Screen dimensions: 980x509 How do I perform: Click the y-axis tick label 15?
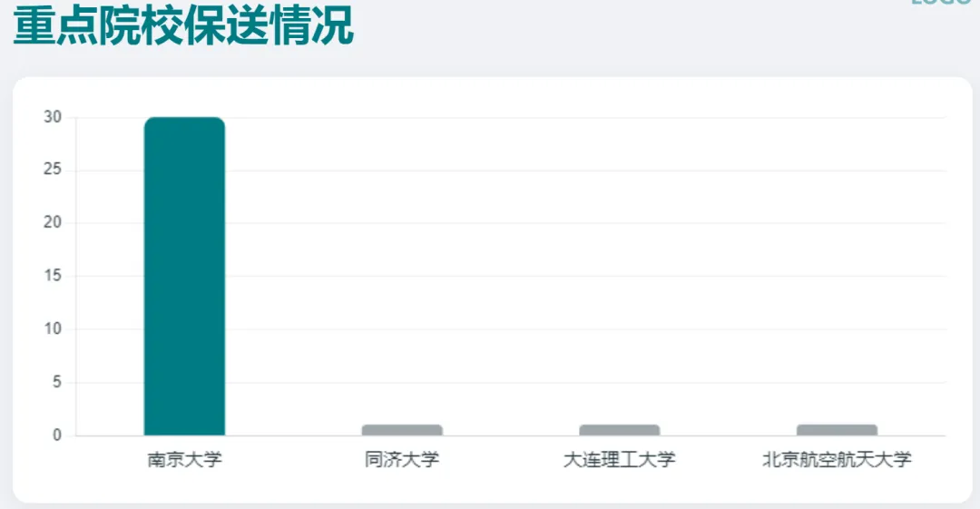tap(53, 276)
